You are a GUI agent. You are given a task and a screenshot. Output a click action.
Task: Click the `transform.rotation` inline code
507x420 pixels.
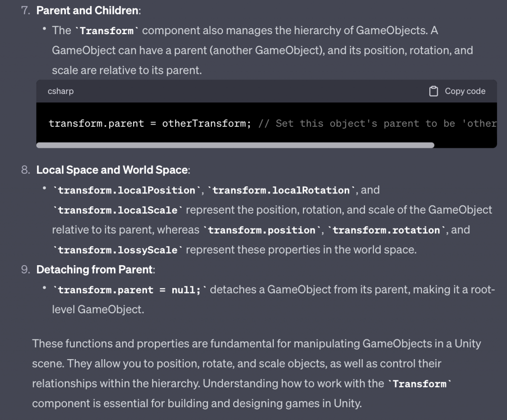(x=385, y=230)
